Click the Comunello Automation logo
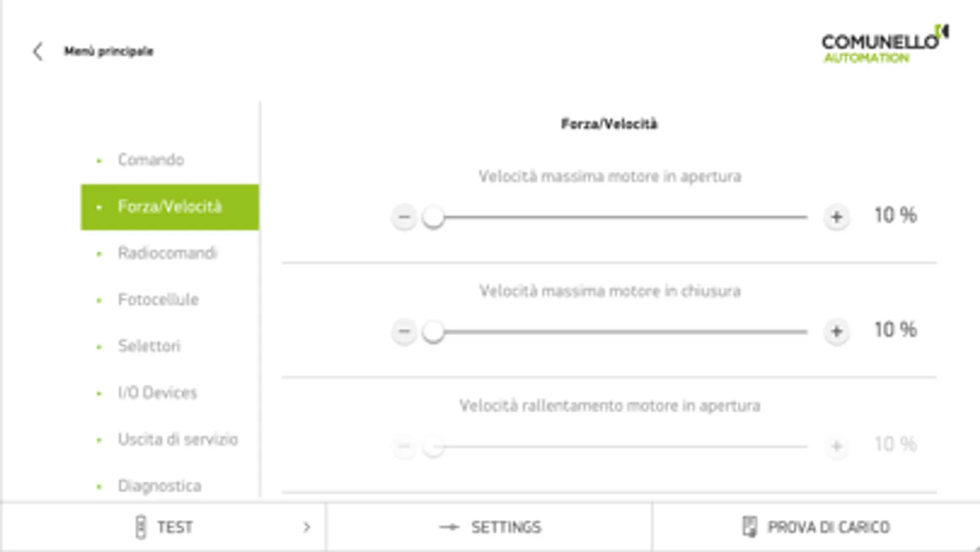 click(884, 45)
